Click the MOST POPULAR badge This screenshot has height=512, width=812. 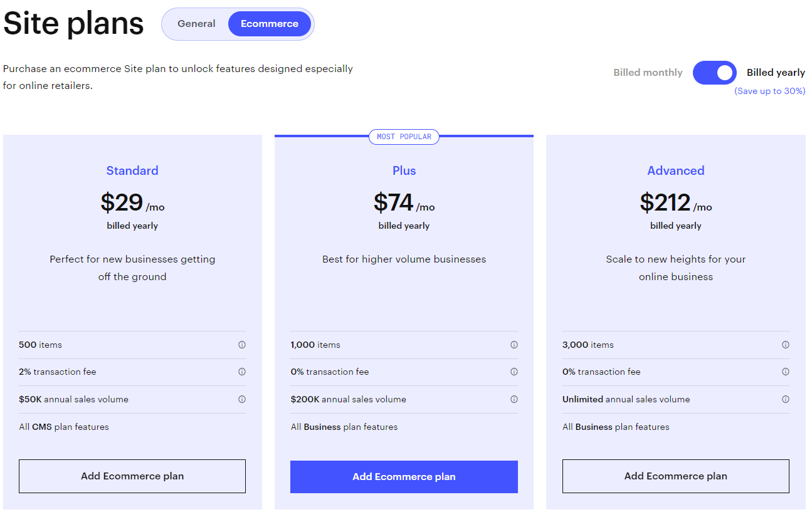(x=404, y=137)
